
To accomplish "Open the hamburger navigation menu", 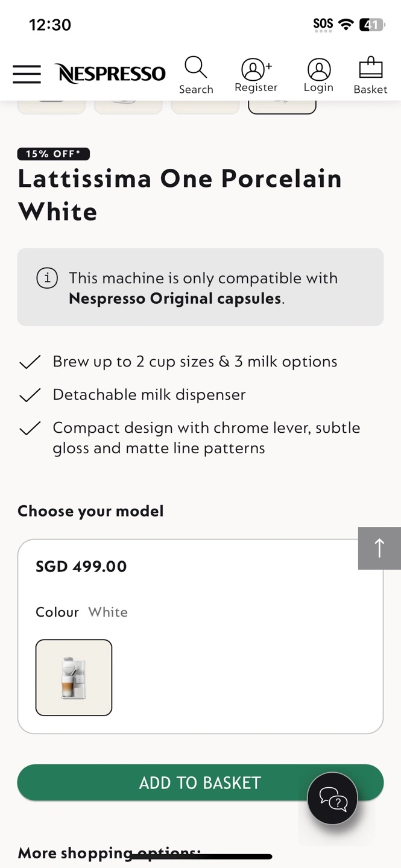I will click(x=27, y=74).
